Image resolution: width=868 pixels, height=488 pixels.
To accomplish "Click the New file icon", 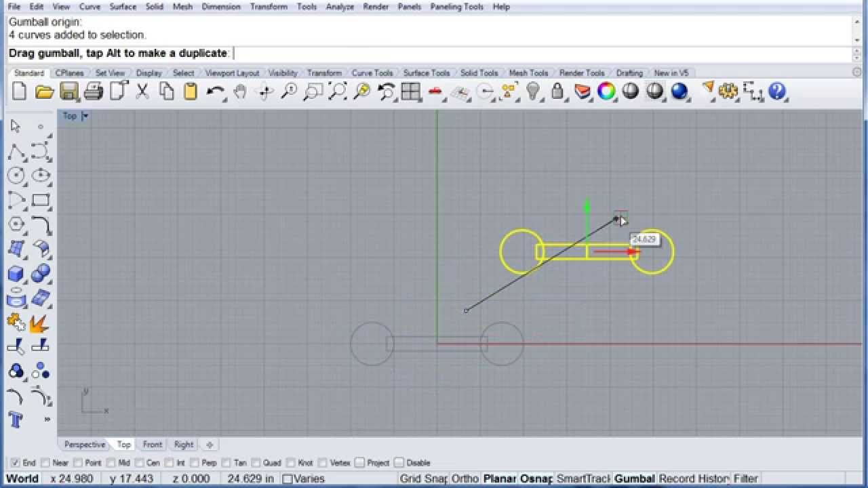I will (20, 91).
